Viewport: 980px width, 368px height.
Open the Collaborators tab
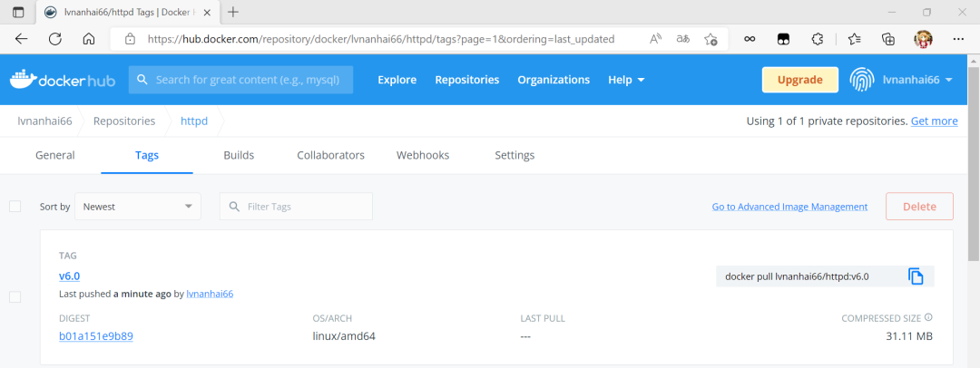tap(330, 155)
